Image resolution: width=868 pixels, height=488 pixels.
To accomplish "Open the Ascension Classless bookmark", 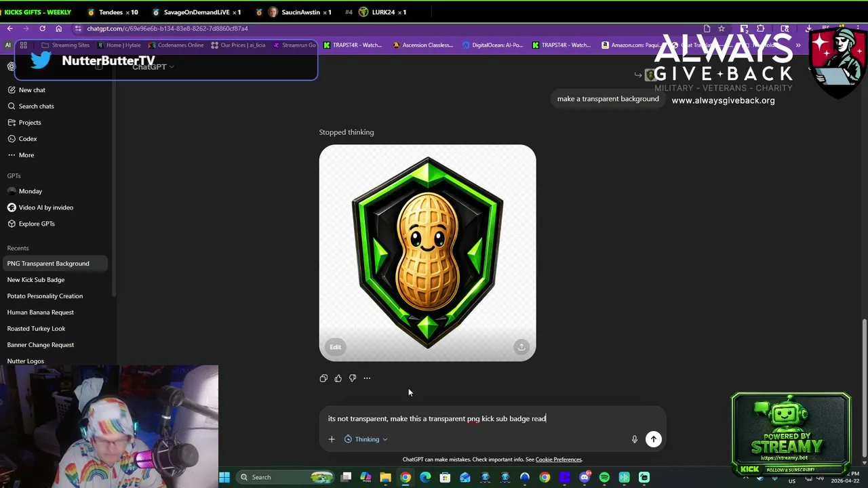I will [x=422, y=45].
